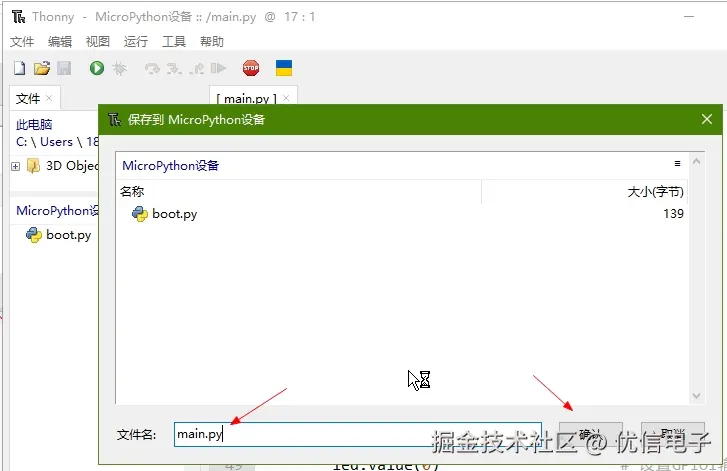Click the 139 size value of boot.py
This screenshot has width=727, height=471.
(673, 214)
